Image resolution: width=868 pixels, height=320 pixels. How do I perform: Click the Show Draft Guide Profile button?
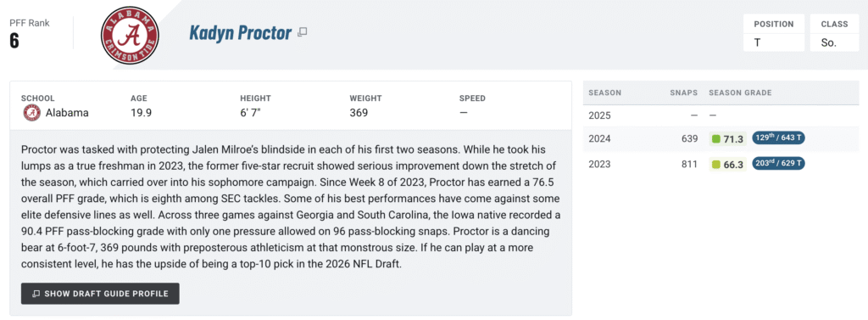click(100, 294)
